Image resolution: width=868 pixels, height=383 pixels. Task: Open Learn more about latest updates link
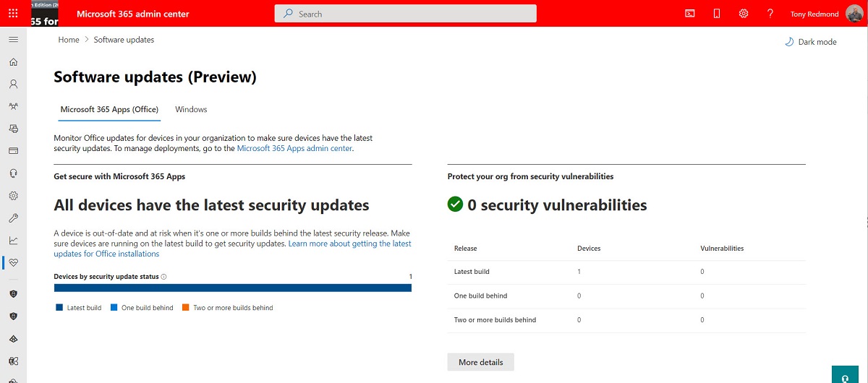pyautogui.click(x=233, y=249)
